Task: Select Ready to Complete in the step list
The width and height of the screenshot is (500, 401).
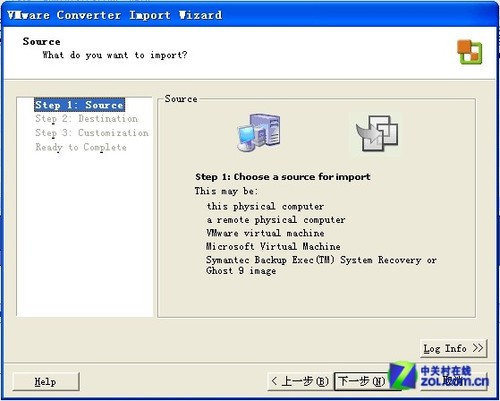Action: click(81, 147)
